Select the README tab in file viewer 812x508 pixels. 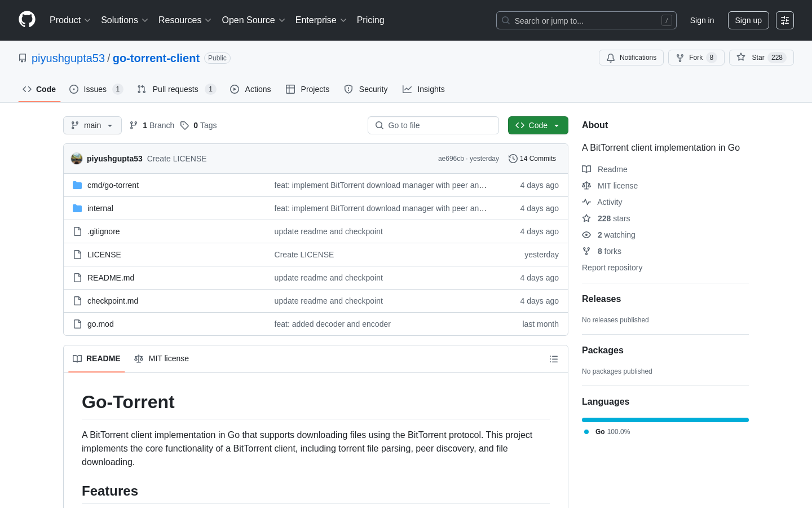coord(96,358)
